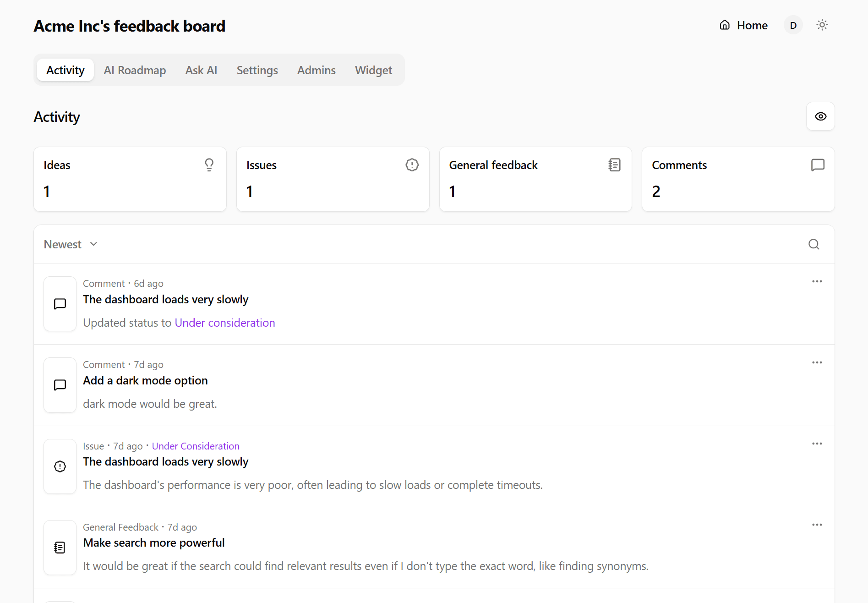This screenshot has width=868, height=603.
Task: Click the 'Under consideration' status link
Action: pyautogui.click(x=225, y=322)
